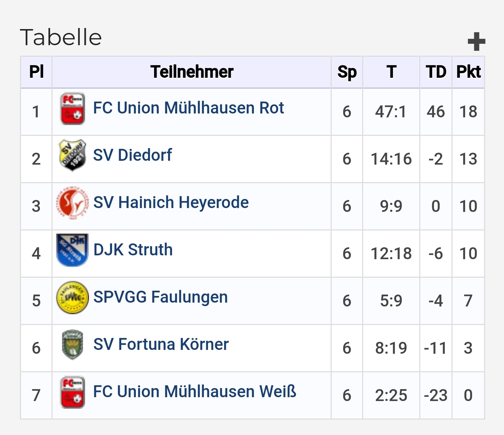Click the SV Fortuna Körner green crest

point(72,345)
